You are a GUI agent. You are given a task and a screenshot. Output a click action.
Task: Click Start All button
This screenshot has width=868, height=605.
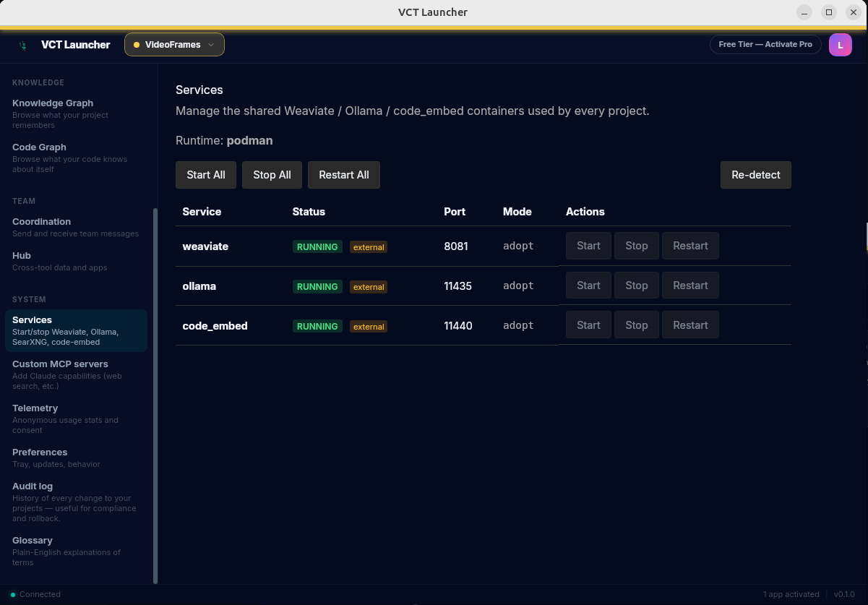click(x=206, y=175)
